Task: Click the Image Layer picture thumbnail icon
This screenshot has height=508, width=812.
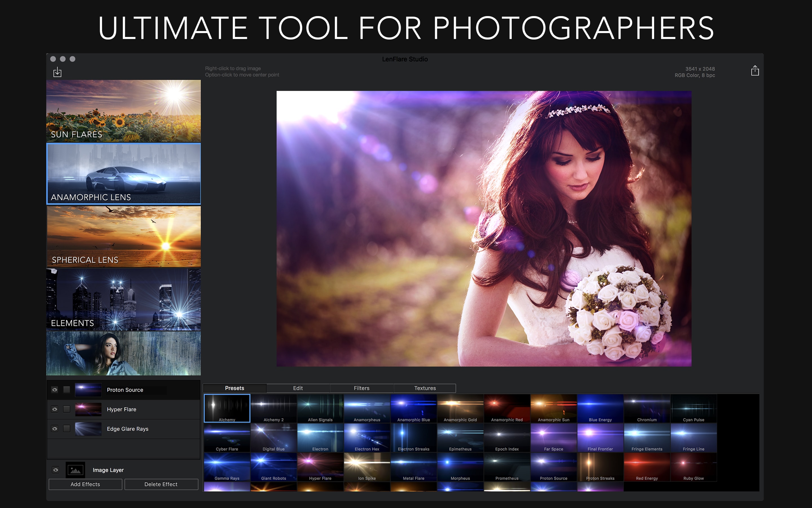Action: (x=76, y=470)
